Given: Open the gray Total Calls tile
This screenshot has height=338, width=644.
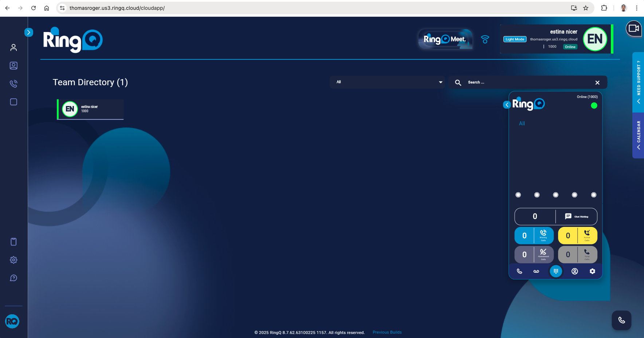Looking at the screenshot, I should point(578,255).
